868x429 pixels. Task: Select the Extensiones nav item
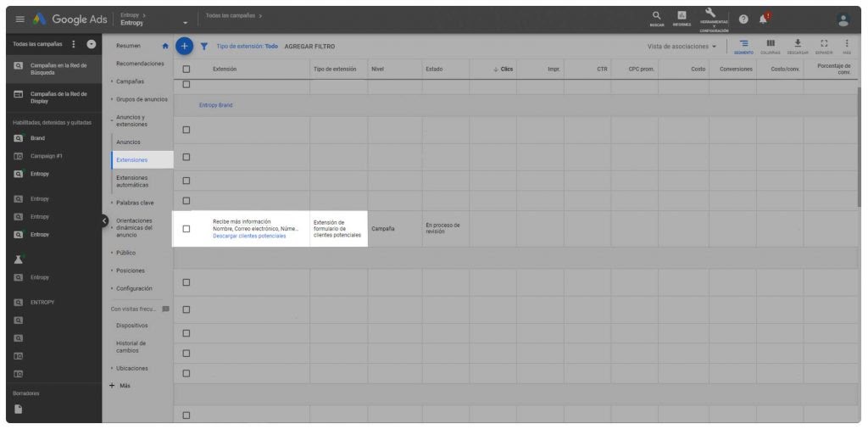142,160
